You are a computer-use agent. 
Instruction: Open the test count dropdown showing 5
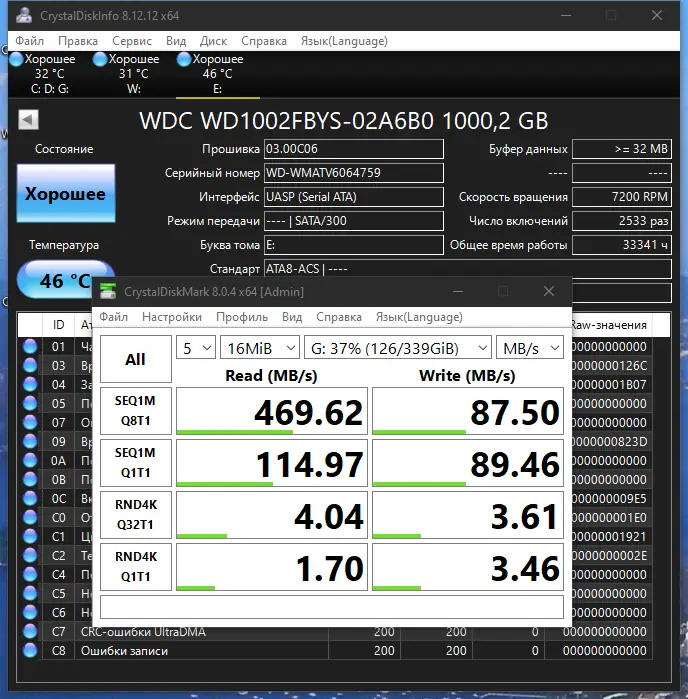[196, 348]
